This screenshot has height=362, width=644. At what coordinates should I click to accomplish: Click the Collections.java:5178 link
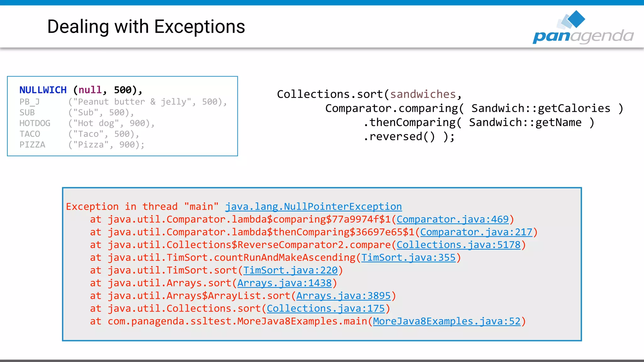pyautogui.click(x=458, y=245)
